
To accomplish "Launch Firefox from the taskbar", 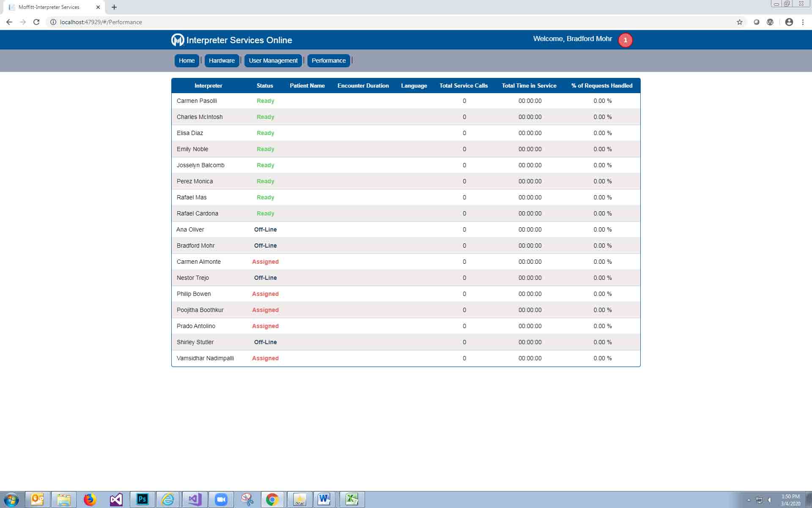I will 90,500.
